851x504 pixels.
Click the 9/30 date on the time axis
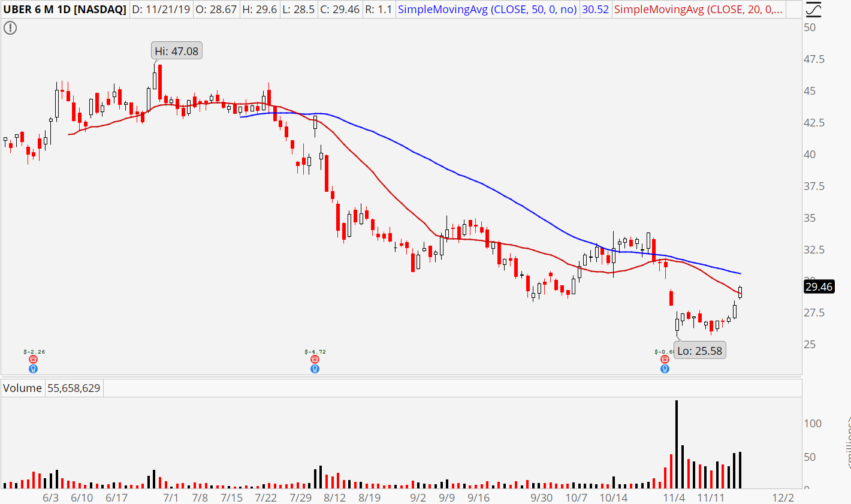(542, 498)
